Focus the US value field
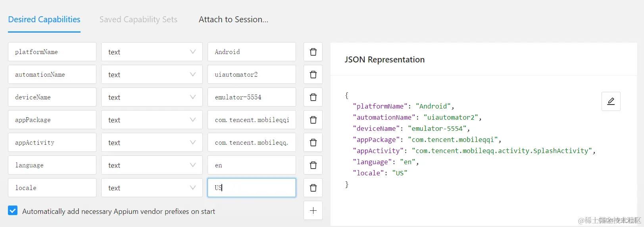The image size is (644, 227). click(252, 188)
